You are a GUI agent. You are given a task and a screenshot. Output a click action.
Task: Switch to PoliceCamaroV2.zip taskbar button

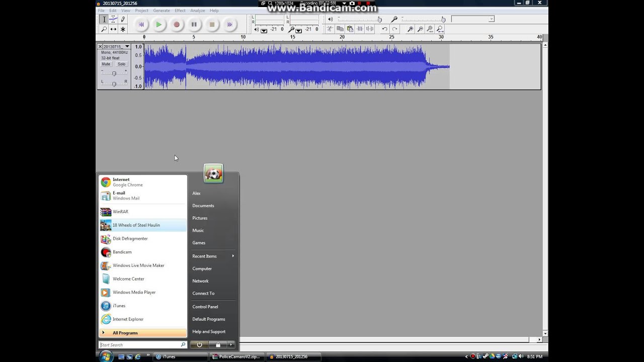236,356
